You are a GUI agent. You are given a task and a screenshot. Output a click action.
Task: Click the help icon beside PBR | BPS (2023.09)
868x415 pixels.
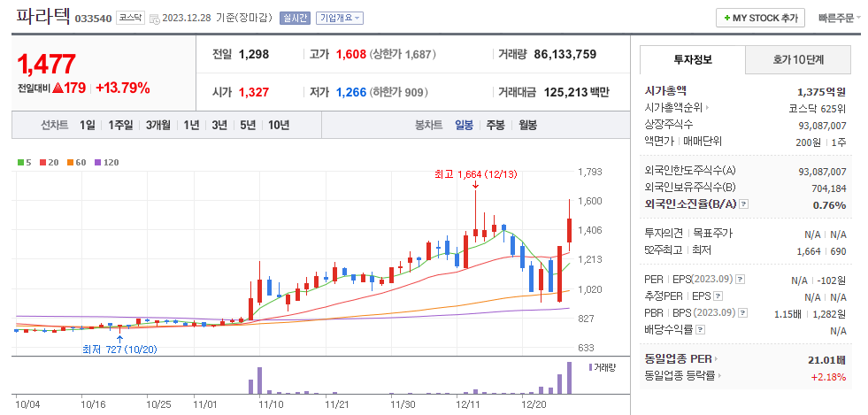pos(742,312)
